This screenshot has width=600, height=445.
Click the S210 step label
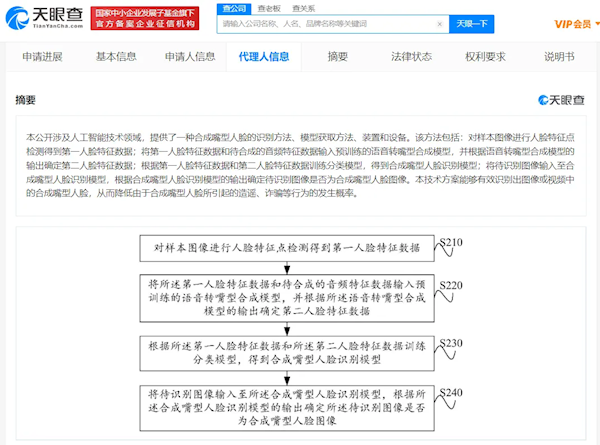pyautogui.click(x=451, y=242)
